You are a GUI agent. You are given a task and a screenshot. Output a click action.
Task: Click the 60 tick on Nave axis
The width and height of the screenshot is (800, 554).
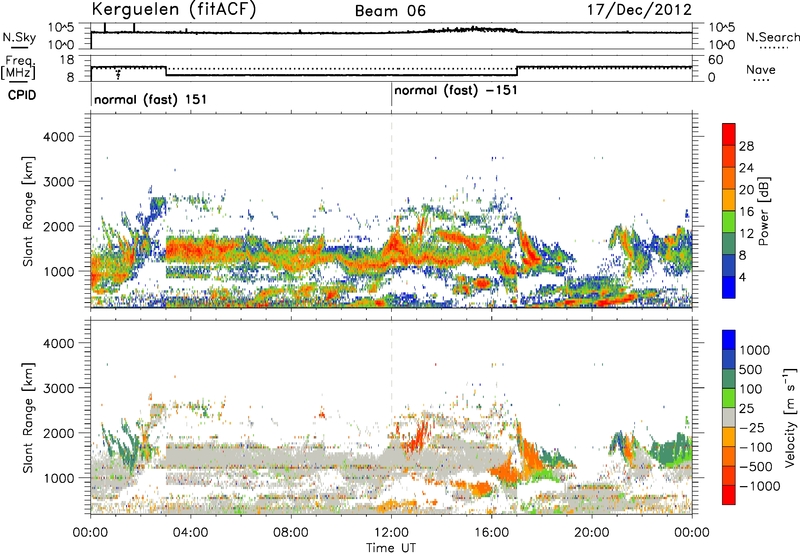[715, 60]
